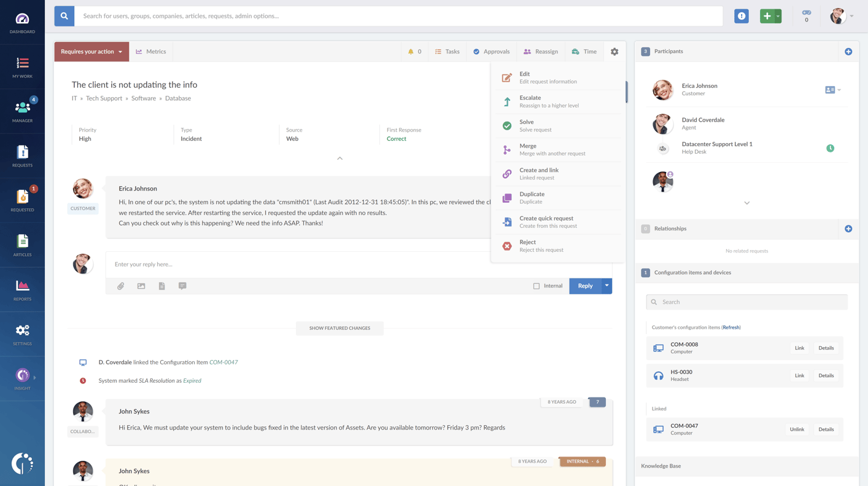The image size is (868, 486).
Task: Open the Insight panel from the sidebar
Action: 22,378
